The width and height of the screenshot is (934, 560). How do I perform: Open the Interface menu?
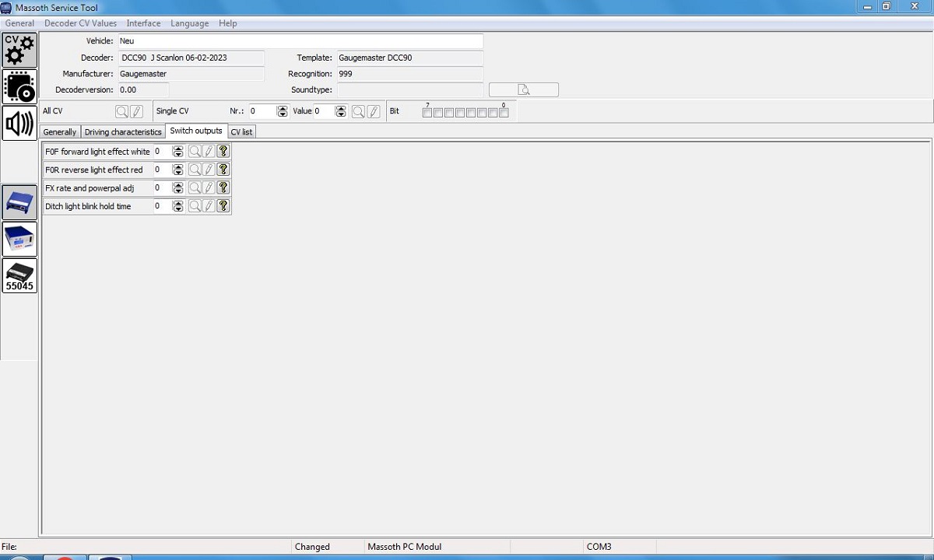(143, 23)
